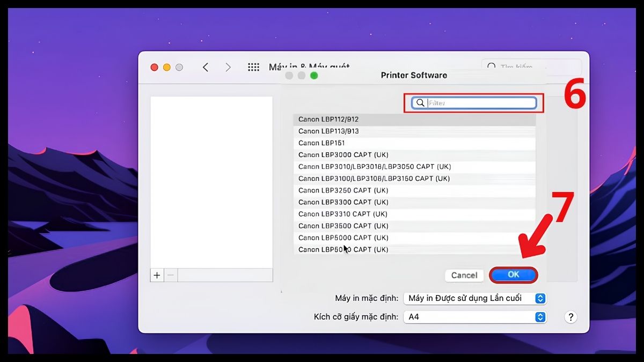Image resolution: width=644 pixels, height=362 pixels.
Task: Open help with the question mark button
Action: [571, 317]
